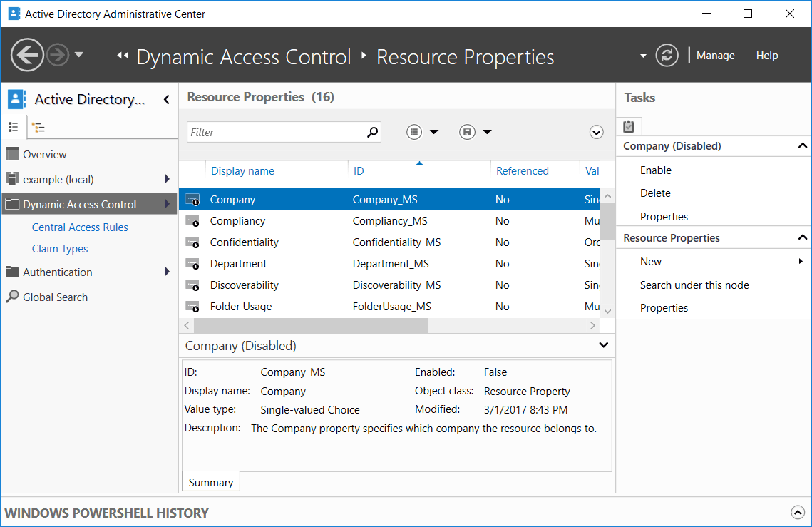Open the view options dropdown arrow
This screenshot has width=812, height=527.
pyautogui.click(x=434, y=132)
